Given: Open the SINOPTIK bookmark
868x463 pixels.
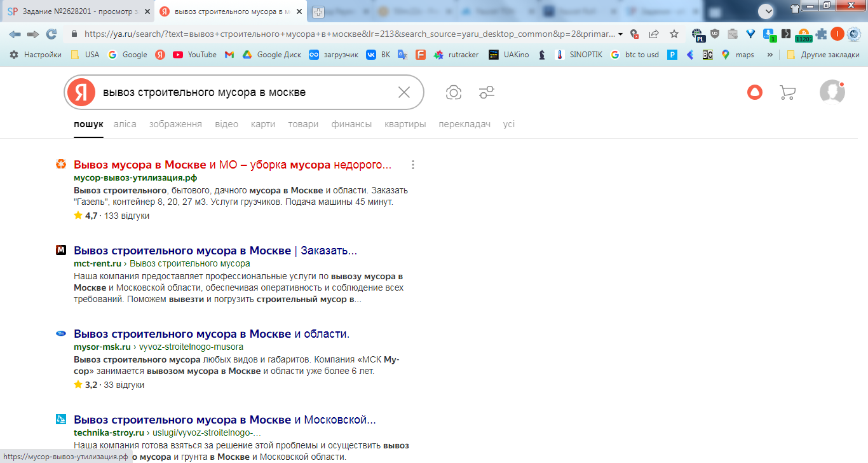Looking at the screenshot, I should point(579,55).
